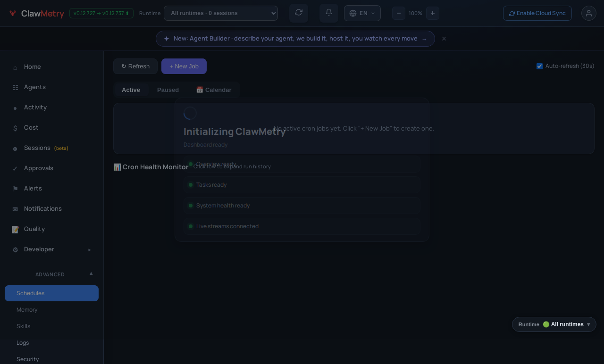Viewport: 604px width, 364px height.
Task: Open the EN language dropdown
Action: (362, 13)
